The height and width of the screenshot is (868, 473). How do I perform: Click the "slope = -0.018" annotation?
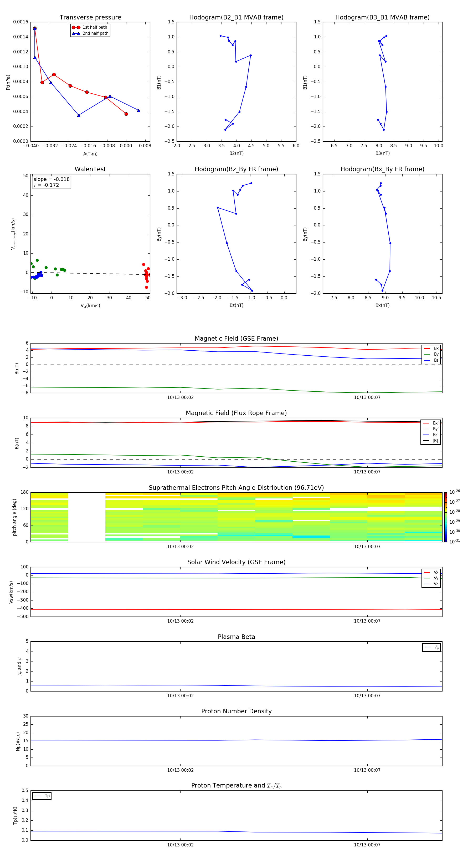[52, 179]
